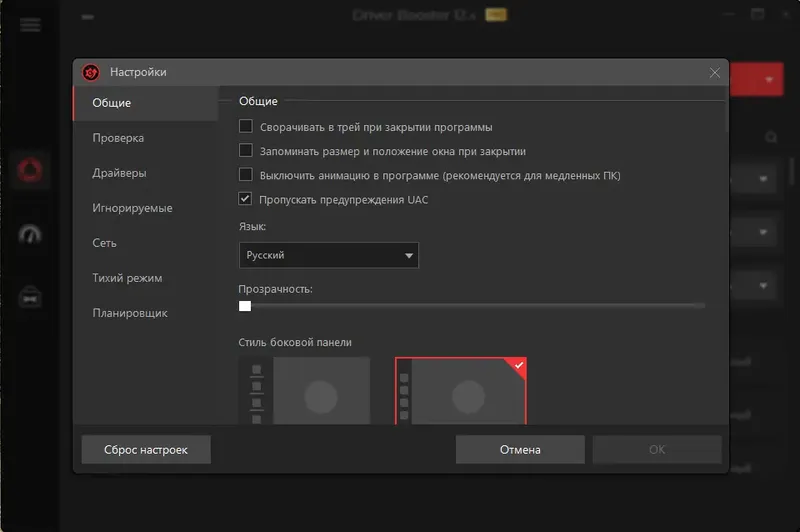Open the Сеть settings section

coord(146,243)
